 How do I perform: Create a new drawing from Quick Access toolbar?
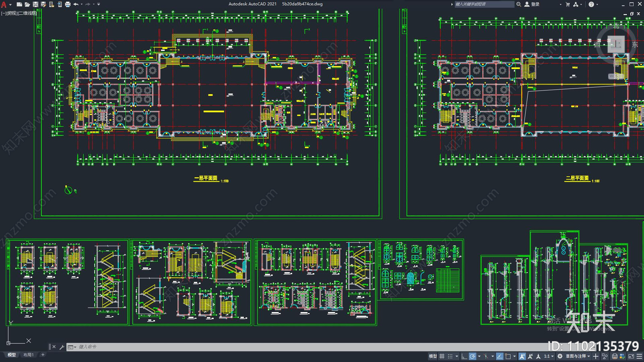point(19,4)
